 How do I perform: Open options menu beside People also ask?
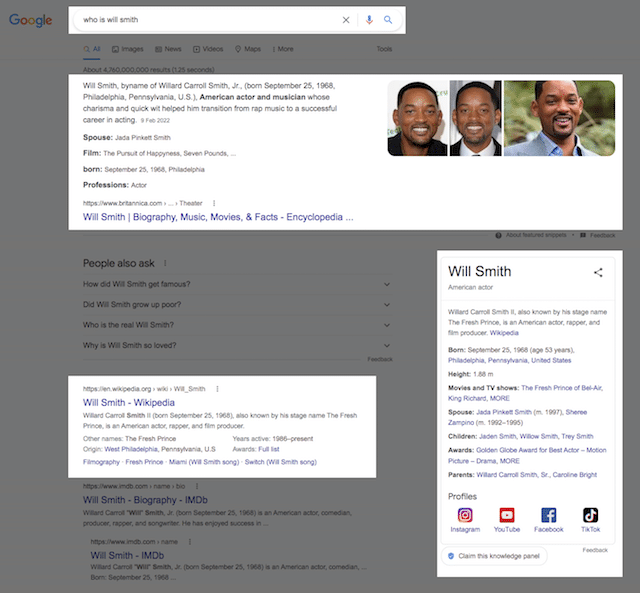165,263
